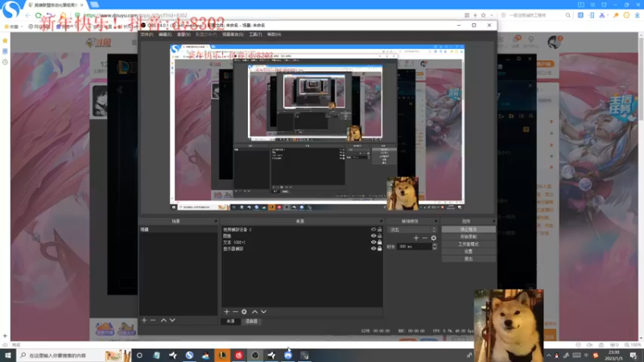
Task: Open transition properties gear icon
Action: point(434,237)
